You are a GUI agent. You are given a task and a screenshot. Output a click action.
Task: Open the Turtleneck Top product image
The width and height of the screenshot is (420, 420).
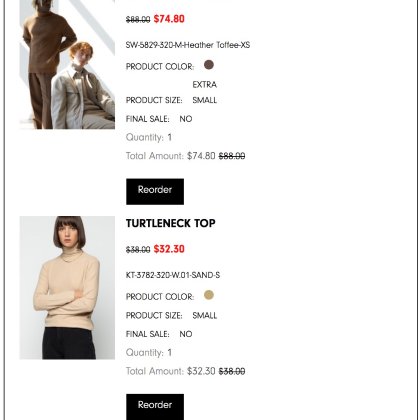point(67,288)
